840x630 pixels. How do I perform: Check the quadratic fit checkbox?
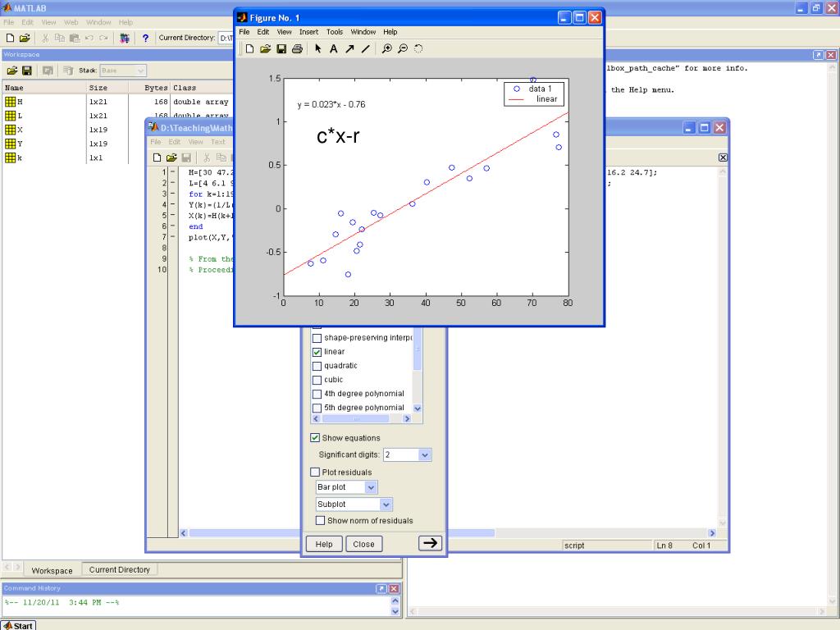[317, 366]
